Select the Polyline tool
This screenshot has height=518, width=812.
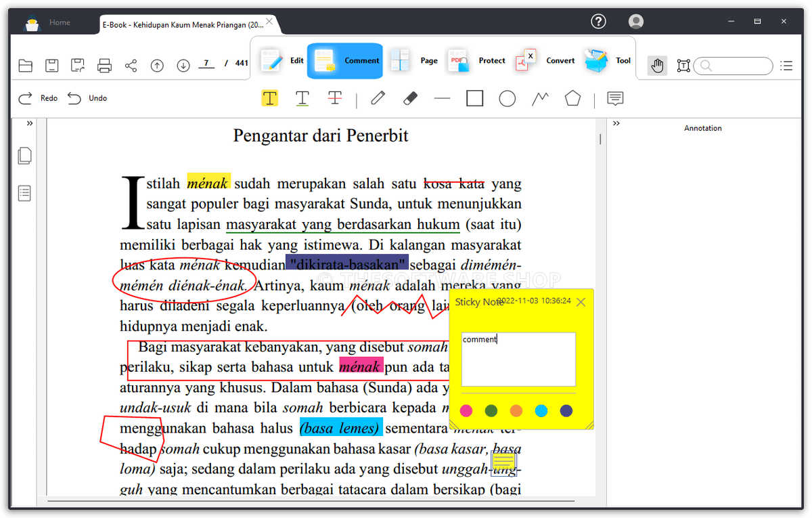pos(540,99)
